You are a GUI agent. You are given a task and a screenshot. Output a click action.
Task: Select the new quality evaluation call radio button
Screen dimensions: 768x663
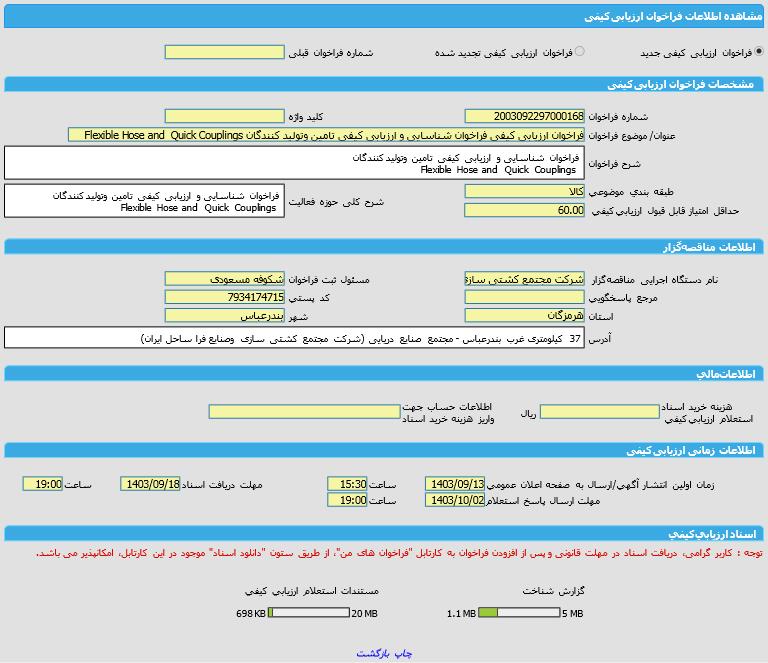point(758,52)
